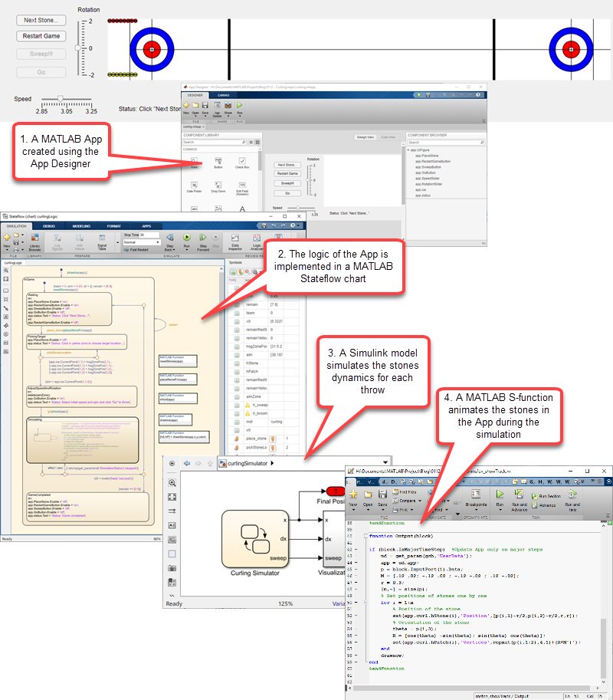Click the green Run icon in App Designer
Viewport: 613px width, 700px height.
pyautogui.click(x=240, y=107)
